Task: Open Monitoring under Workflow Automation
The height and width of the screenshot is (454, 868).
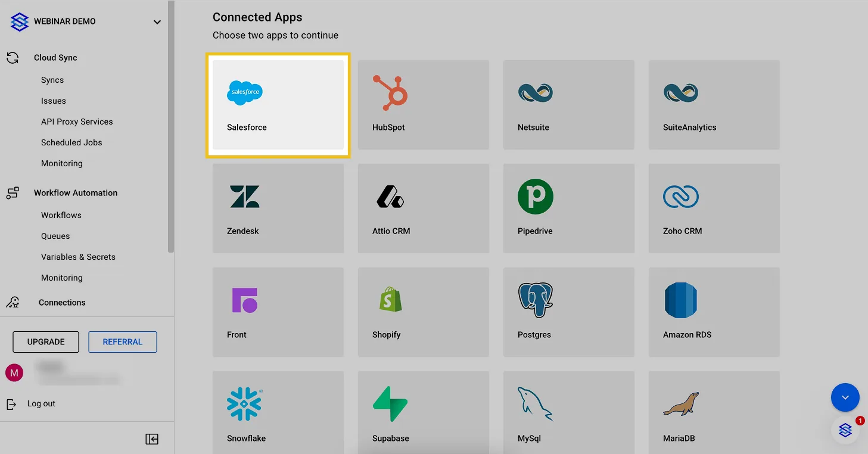Action: pos(62,278)
